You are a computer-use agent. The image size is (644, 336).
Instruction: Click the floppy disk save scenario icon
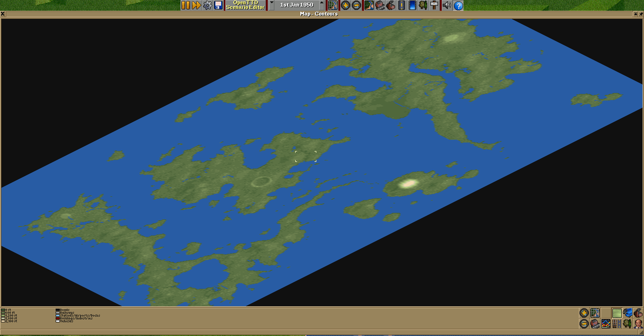pyautogui.click(x=218, y=5)
